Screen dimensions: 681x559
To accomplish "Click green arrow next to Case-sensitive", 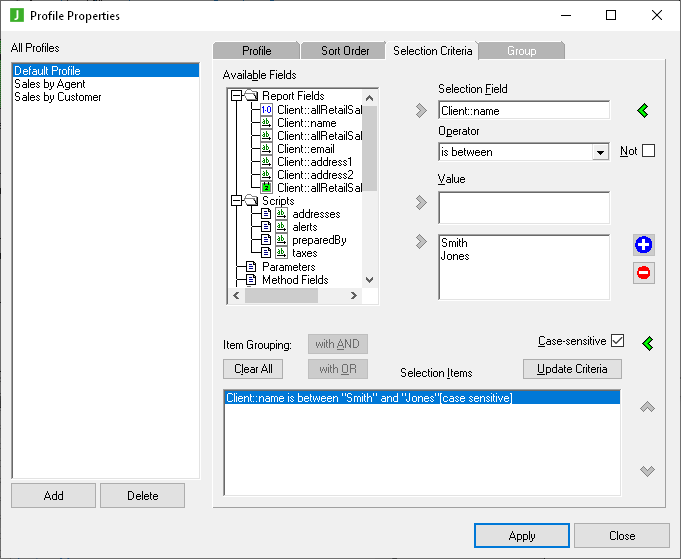I will click(x=647, y=343).
